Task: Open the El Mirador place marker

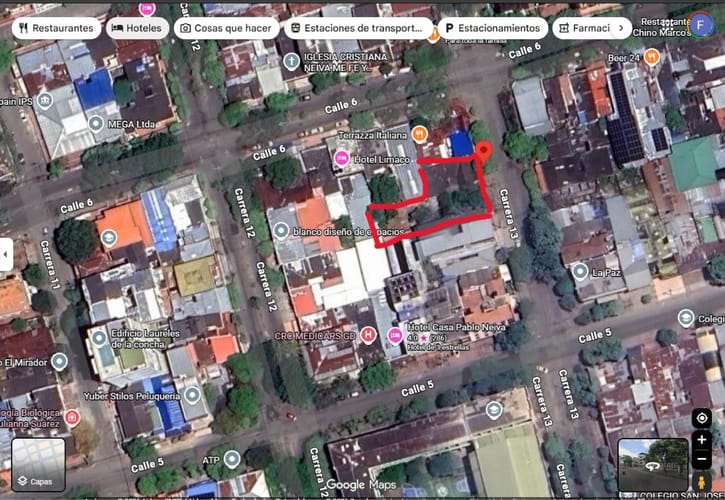Action: click(x=59, y=362)
